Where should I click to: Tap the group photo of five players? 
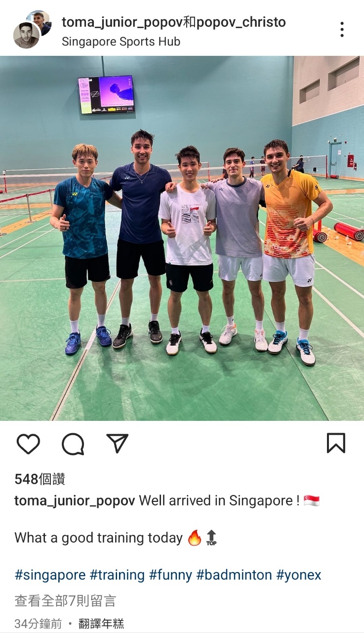click(x=182, y=238)
